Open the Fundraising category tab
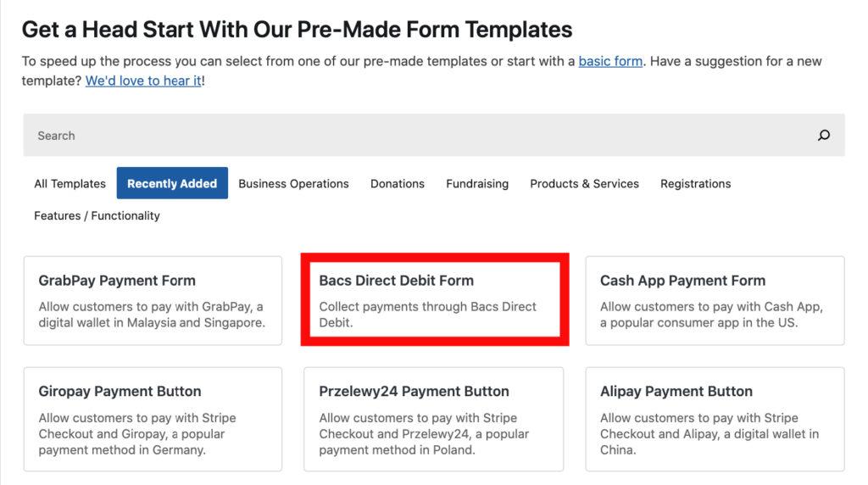This screenshot has height=485, width=868. tap(477, 183)
